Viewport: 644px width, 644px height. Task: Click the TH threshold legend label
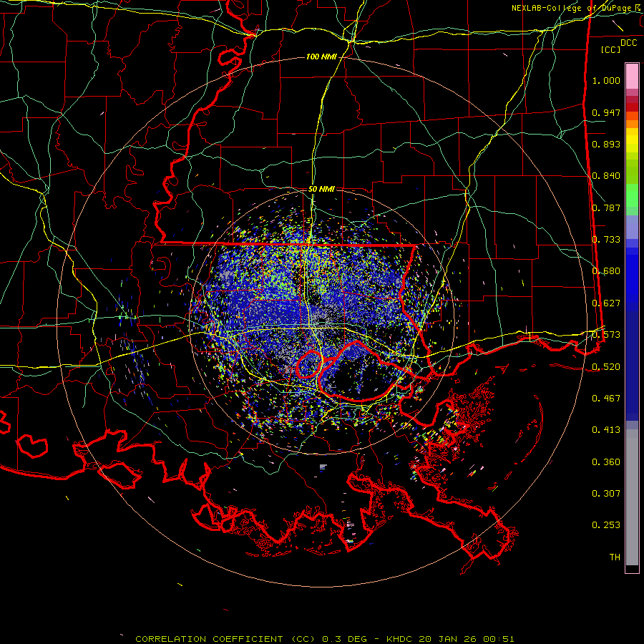point(615,557)
